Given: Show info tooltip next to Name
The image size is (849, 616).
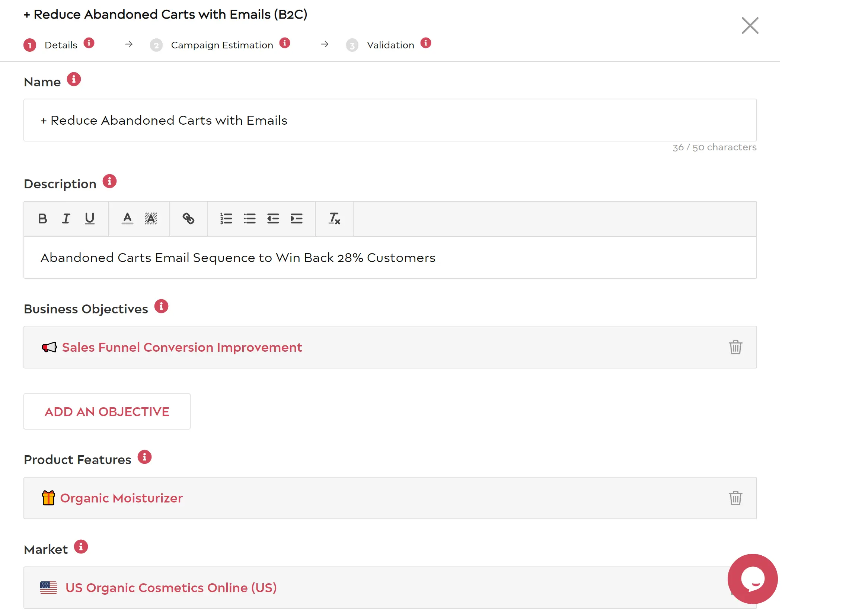Looking at the screenshot, I should tap(74, 79).
